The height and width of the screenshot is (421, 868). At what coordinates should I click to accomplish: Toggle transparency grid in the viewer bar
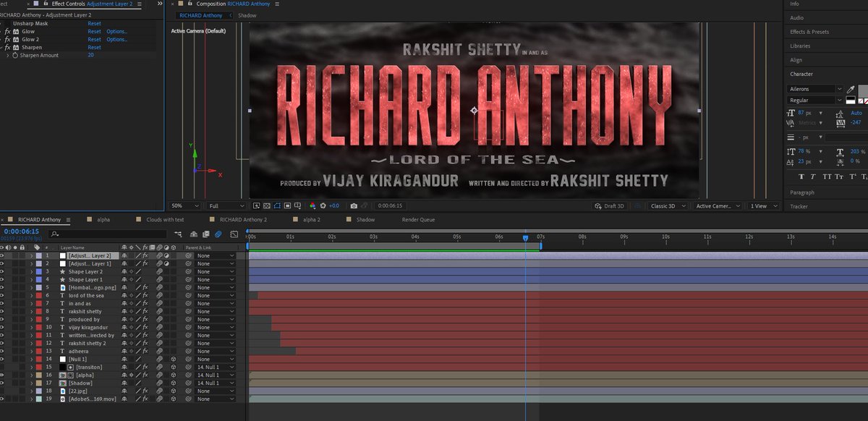[266, 206]
